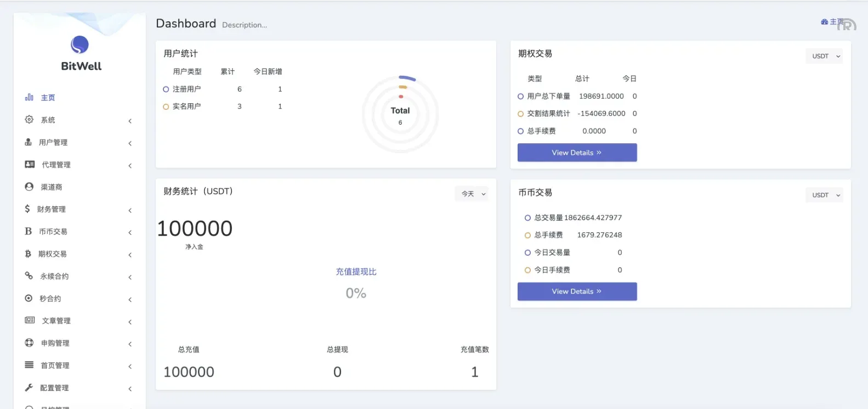The image size is (868, 409).
Task: Click the value -154069.6000
Action: coord(601,114)
